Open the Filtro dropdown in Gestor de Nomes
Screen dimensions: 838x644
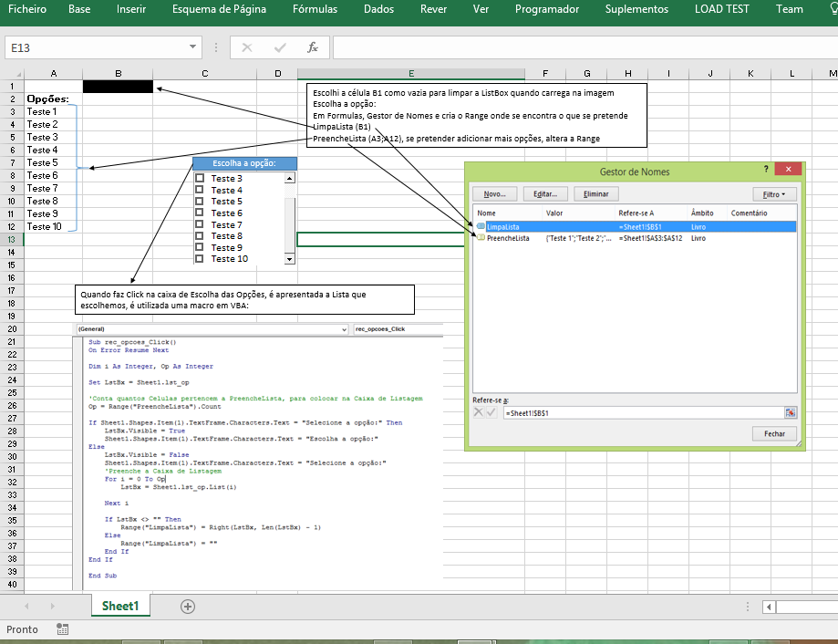(x=776, y=193)
